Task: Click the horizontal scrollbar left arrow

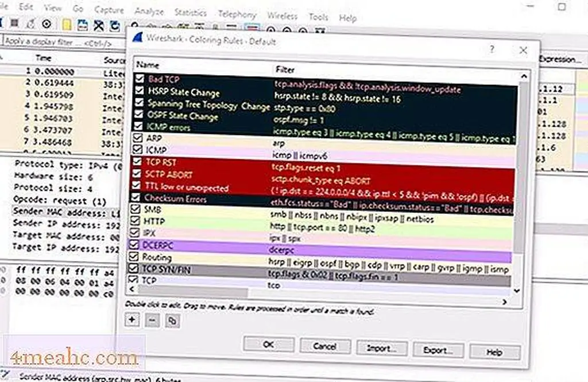Action: click(x=131, y=289)
